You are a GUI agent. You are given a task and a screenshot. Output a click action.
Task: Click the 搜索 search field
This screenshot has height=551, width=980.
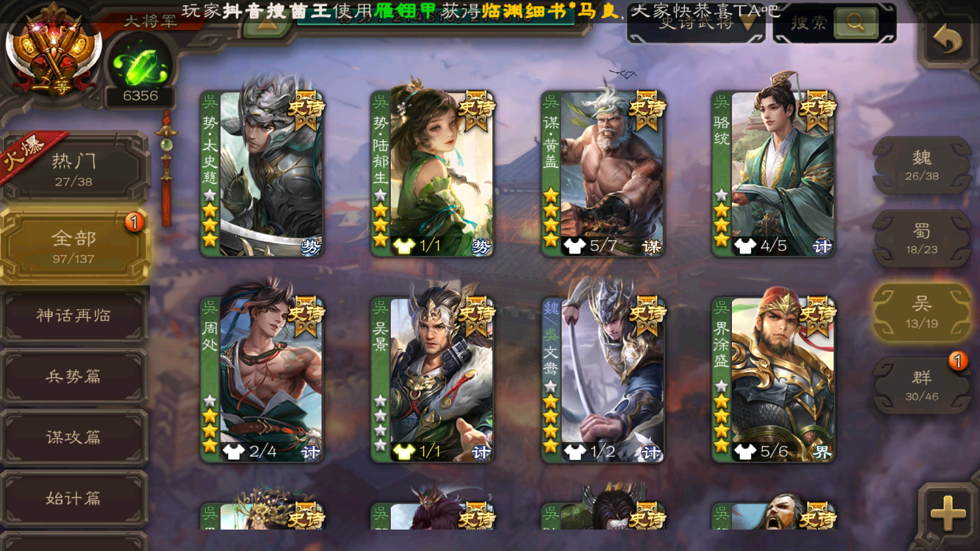809,23
